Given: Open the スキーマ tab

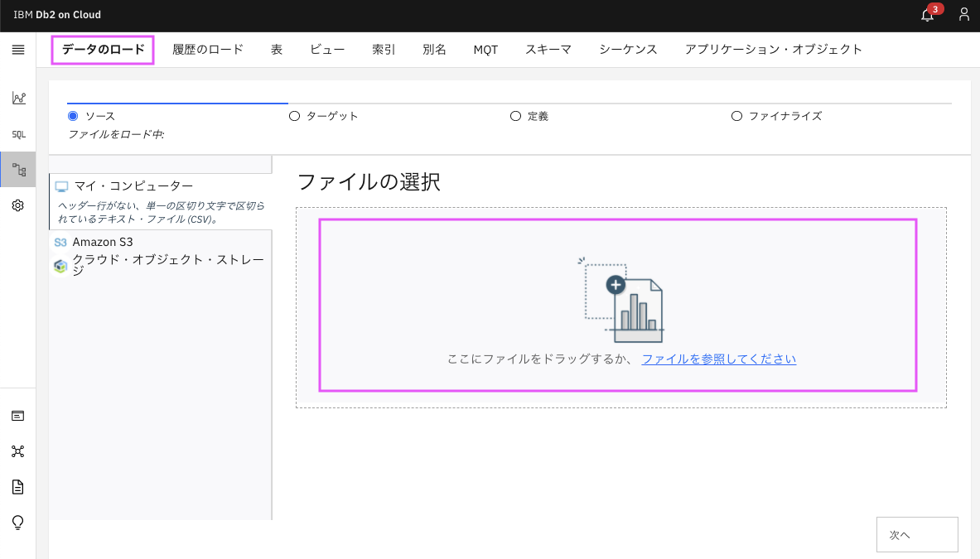Looking at the screenshot, I should (548, 50).
